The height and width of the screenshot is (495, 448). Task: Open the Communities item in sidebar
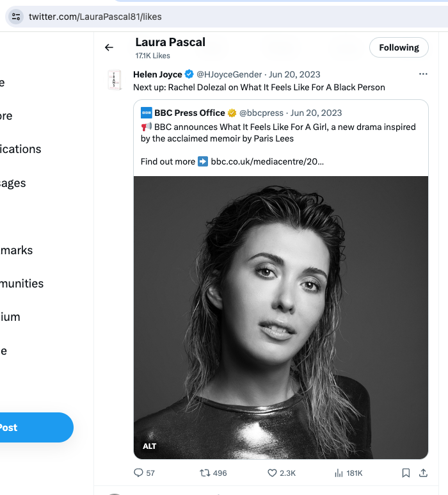coord(22,284)
